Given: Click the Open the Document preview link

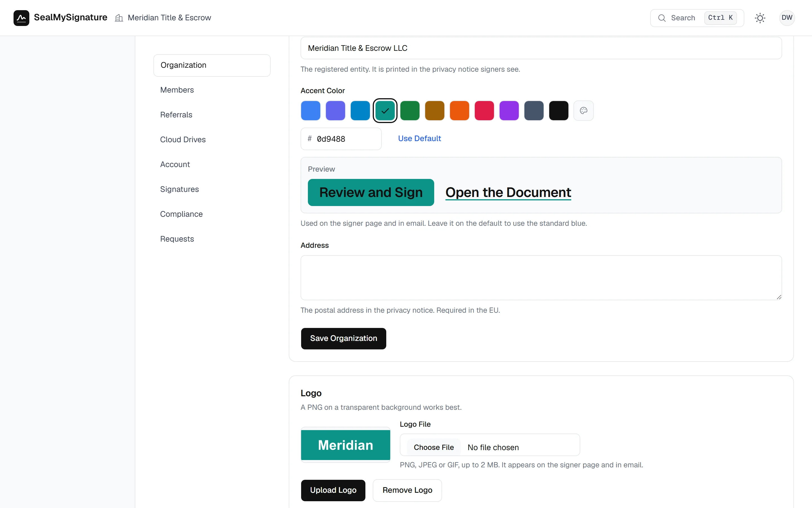Looking at the screenshot, I should click(508, 192).
